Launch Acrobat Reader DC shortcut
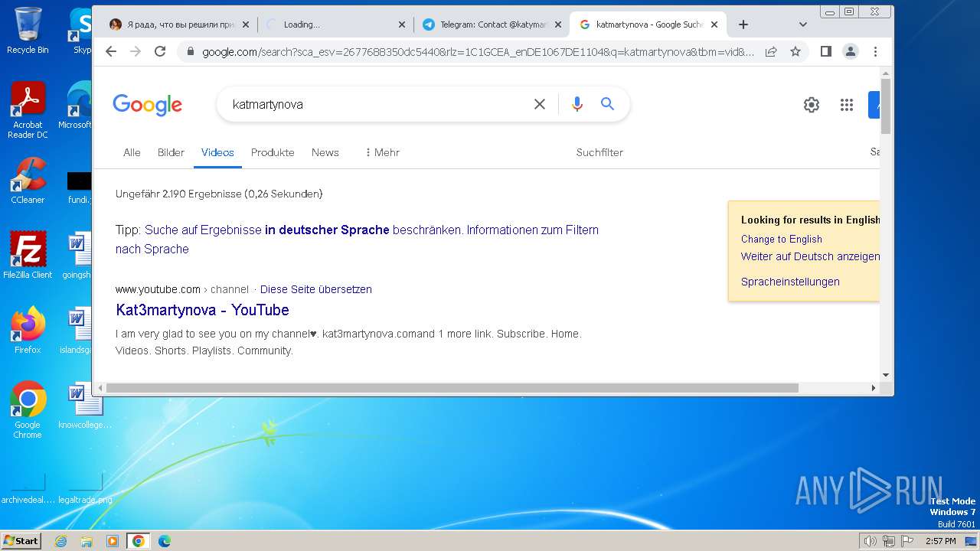Viewport: 980px width, 551px height. pos(28,110)
